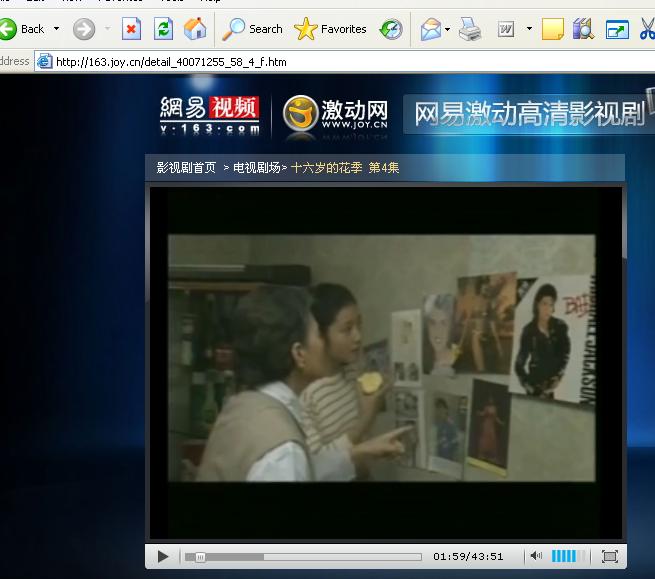
Task: Stop page loading with the red X icon
Action: (131, 29)
